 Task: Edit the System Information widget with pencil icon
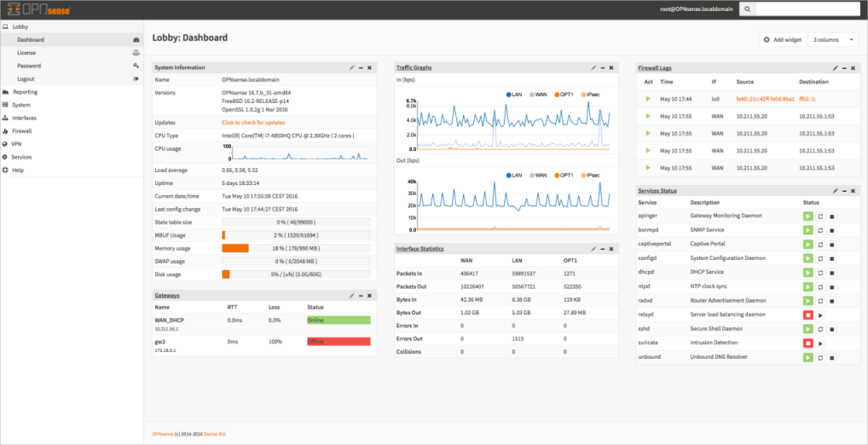pyautogui.click(x=351, y=67)
